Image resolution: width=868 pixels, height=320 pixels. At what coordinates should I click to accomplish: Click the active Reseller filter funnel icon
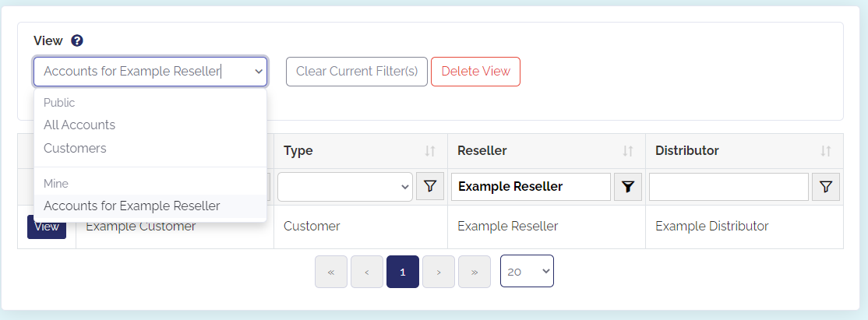[x=628, y=187]
